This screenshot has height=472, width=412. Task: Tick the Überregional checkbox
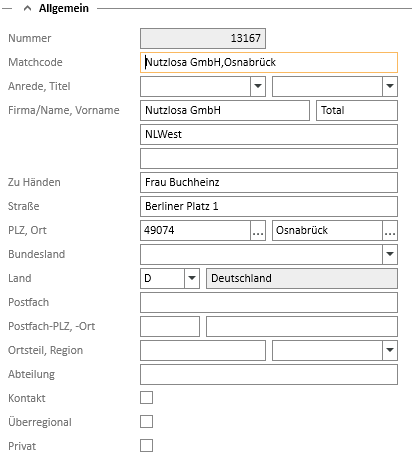[147, 422]
